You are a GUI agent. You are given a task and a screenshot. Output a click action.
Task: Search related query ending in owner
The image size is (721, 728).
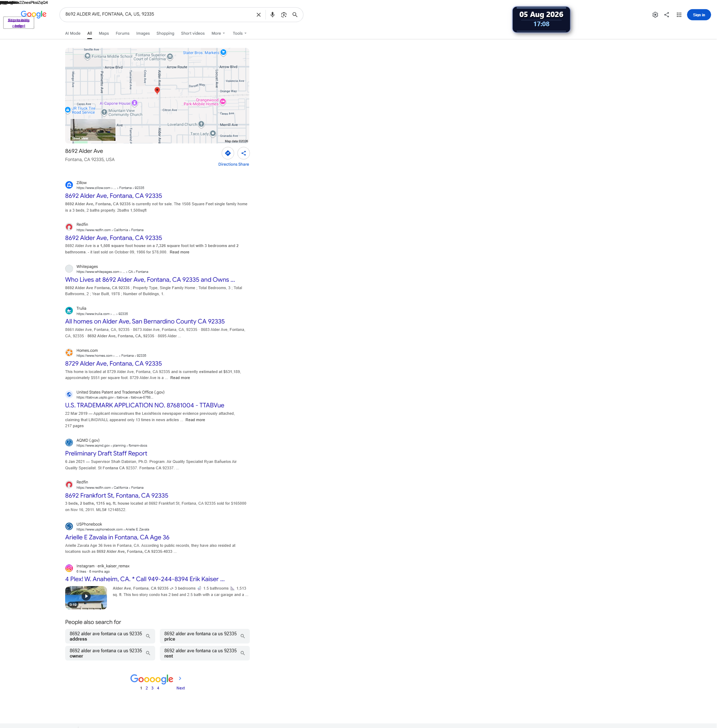(x=110, y=653)
